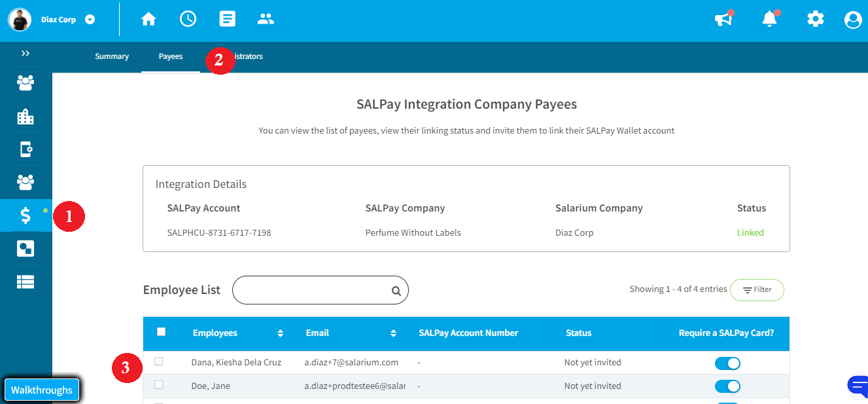
Task: Open the first people-group sidebar icon
Action: (26, 83)
